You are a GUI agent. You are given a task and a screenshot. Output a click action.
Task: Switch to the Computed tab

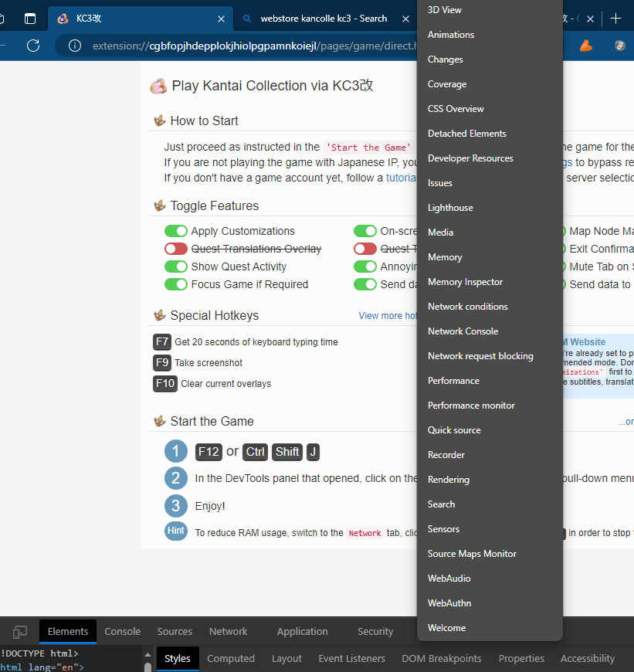(x=231, y=658)
